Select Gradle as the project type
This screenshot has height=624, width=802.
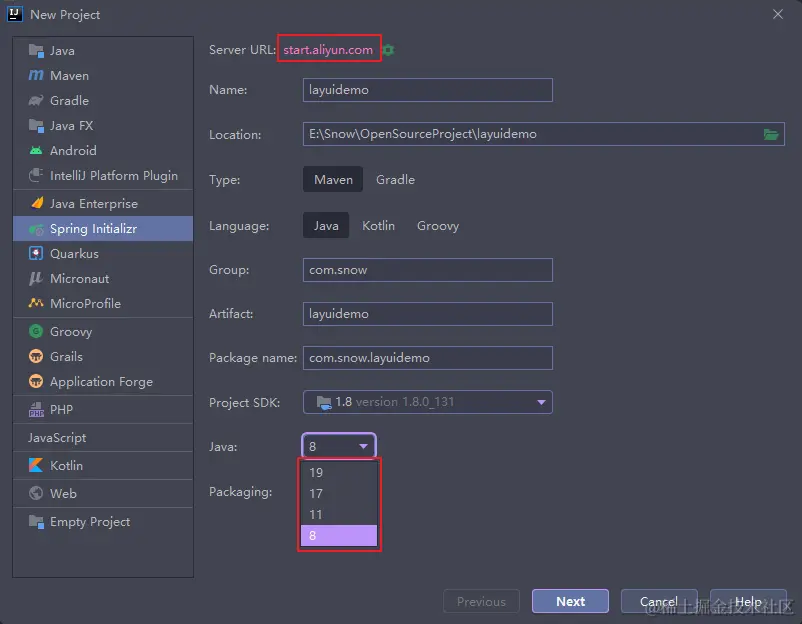coord(395,180)
